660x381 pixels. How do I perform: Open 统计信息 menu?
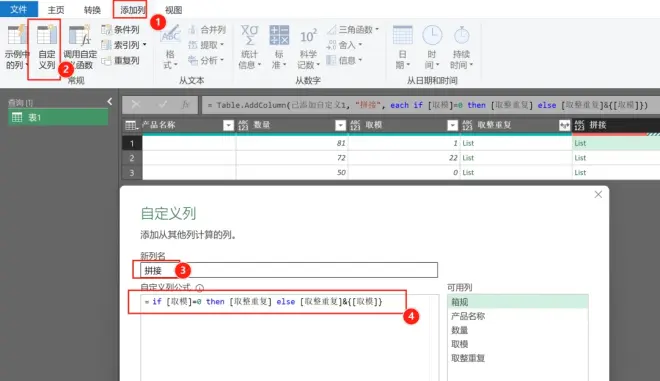pyautogui.click(x=250, y=47)
